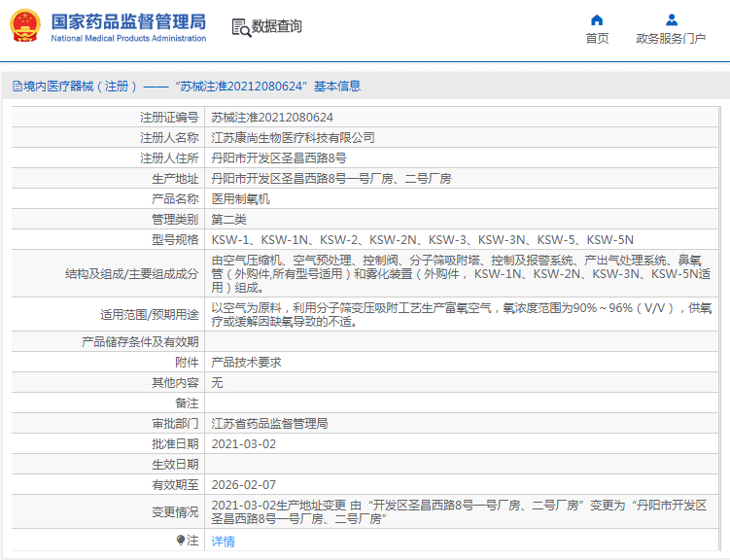
Task: Select 江苏康尚生物医疗科技有限公司 value
Action: (x=293, y=138)
